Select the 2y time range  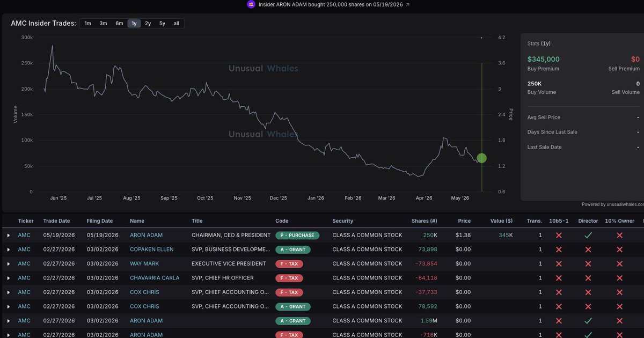[148, 23]
